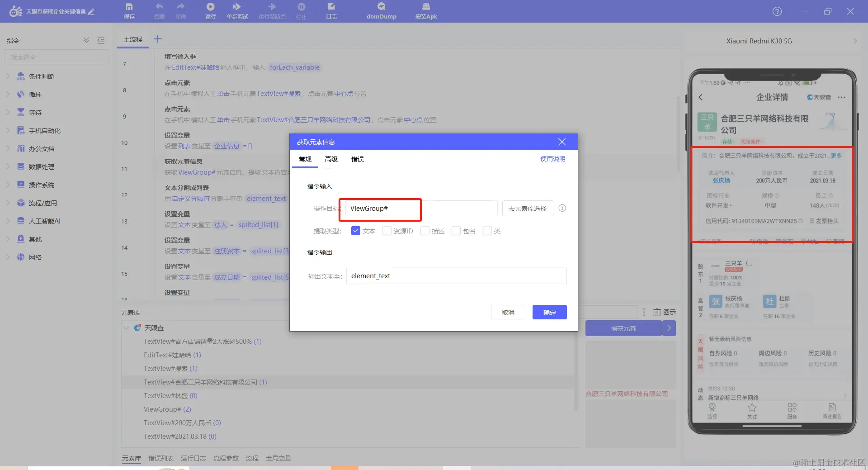This screenshot has height=470, width=868.
Task: Tap 关注 star in the phone's bottom navigation
Action: [x=752, y=411]
